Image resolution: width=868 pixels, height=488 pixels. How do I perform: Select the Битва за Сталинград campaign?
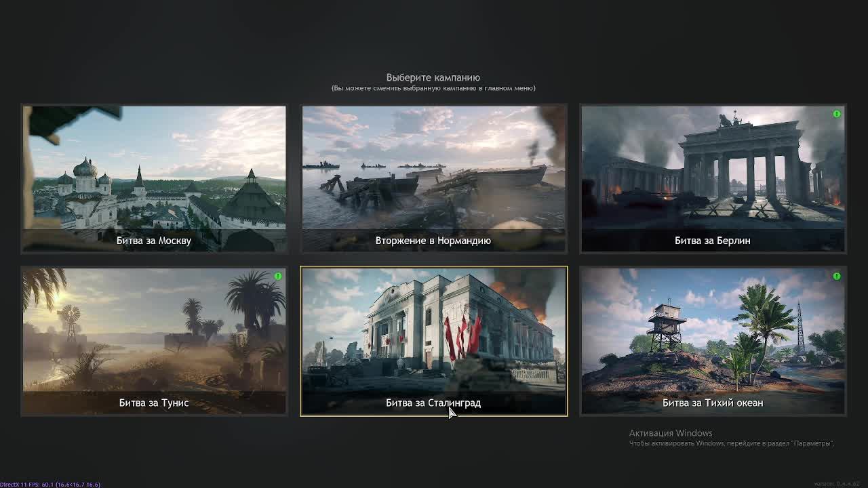pos(433,341)
